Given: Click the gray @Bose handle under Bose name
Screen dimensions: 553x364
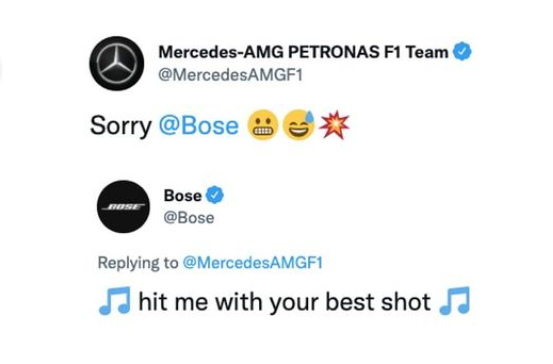Looking at the screenshot, I should pyautogui.click(x=189, y=218).
